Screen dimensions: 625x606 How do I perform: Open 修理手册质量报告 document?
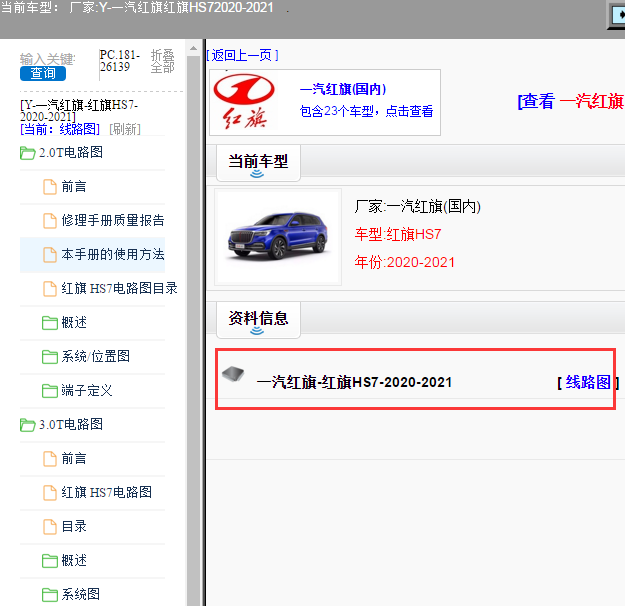coord(113,220)
